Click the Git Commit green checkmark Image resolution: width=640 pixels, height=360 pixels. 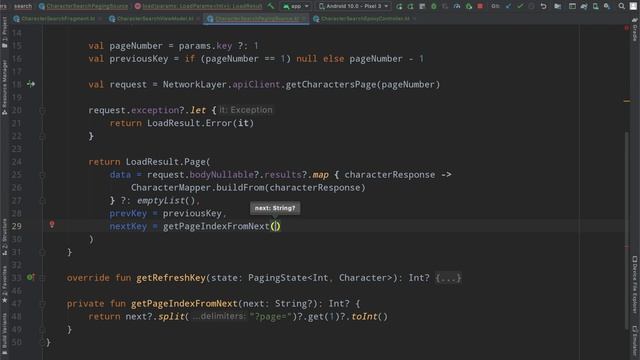tap(520, 6)
